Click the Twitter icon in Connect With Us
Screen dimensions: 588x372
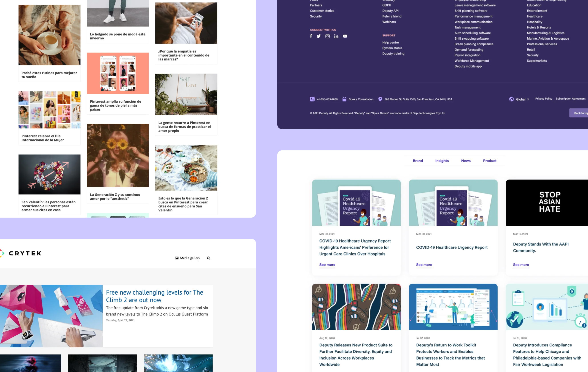(x=319, y=36)
